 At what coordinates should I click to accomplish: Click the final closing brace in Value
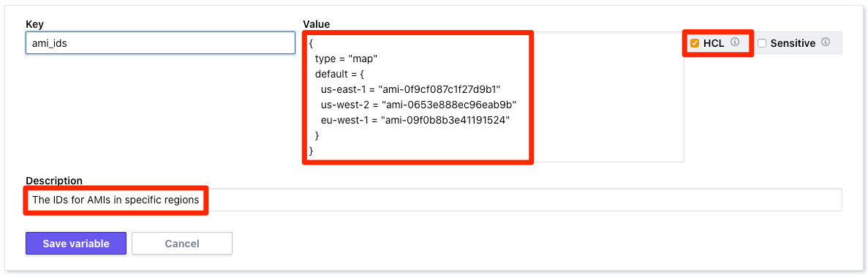pyautogui.click(x=311, y=150)
